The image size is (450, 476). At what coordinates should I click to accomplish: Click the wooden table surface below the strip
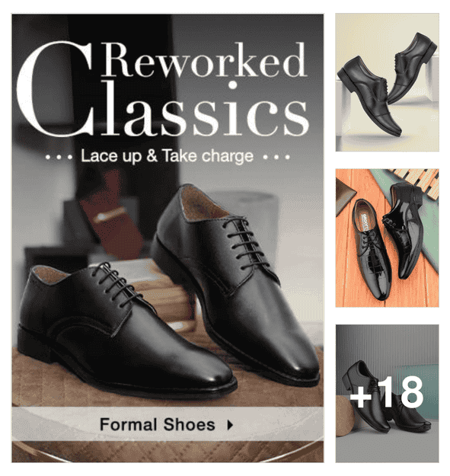point(168,452)
